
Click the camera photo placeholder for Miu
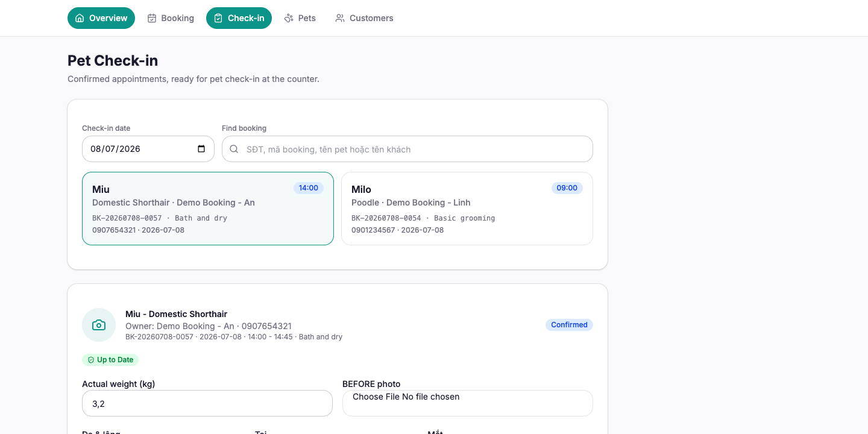(x=99, y=325)
